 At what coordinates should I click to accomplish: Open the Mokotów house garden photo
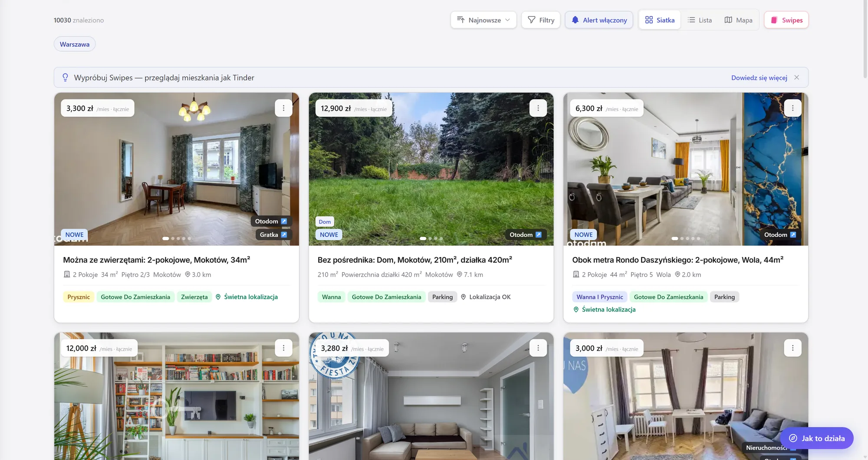[x=431, y=169]
